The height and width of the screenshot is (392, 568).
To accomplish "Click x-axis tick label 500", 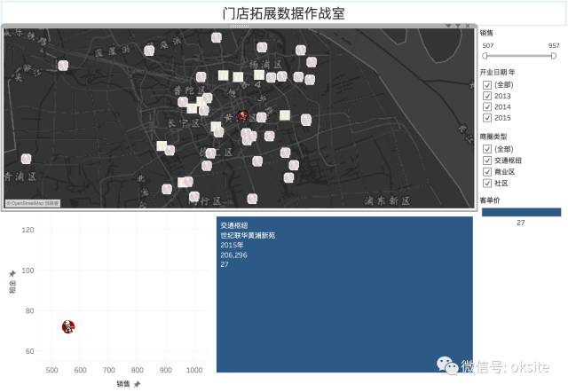I will [x=51, y=370].
